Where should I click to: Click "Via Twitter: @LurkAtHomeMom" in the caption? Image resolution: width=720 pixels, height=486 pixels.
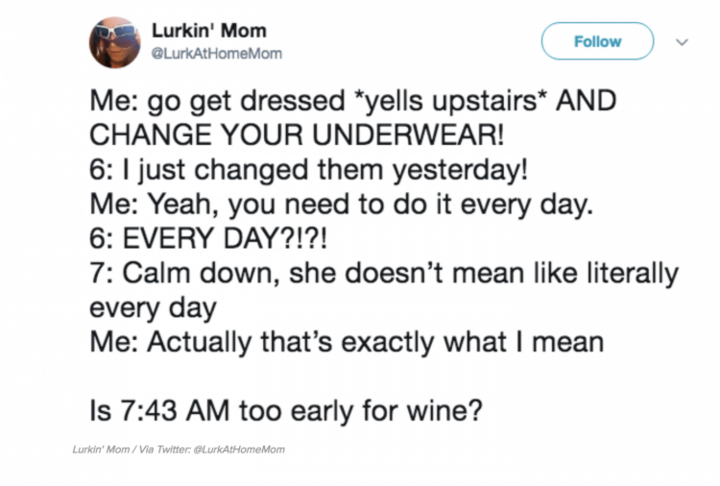[212, 449]
